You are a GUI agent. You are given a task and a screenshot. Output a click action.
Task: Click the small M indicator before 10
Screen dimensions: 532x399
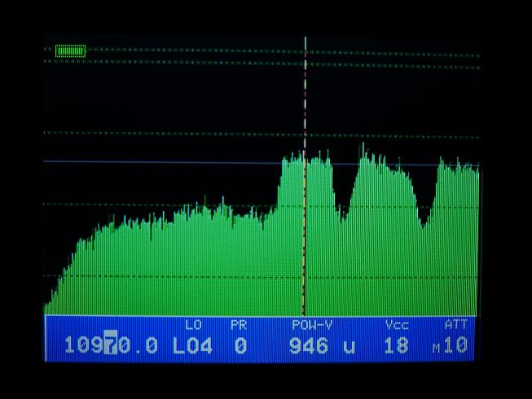[437, 349]
